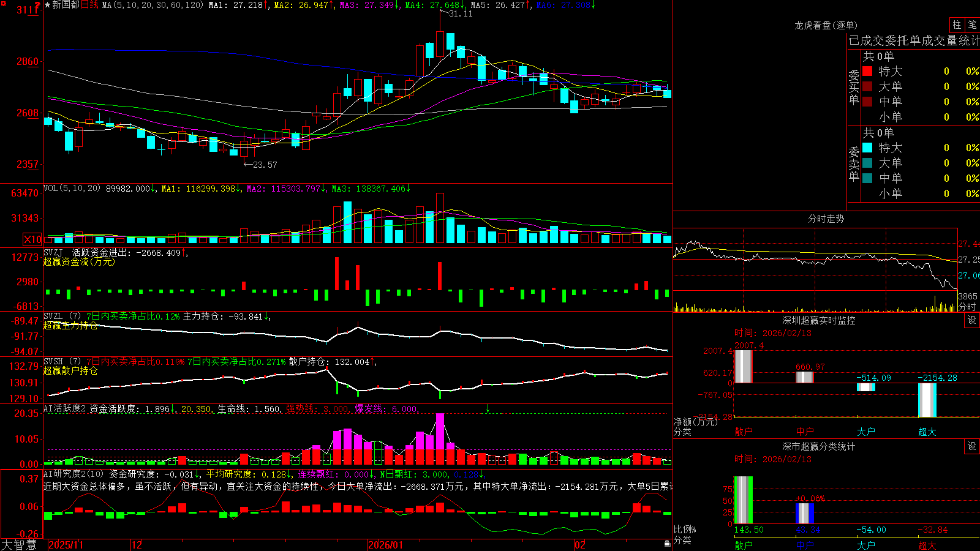Screen dimensions: 980x551
Task: Click the 已成交委托单成交量统计 header
Action: [914, 40]
